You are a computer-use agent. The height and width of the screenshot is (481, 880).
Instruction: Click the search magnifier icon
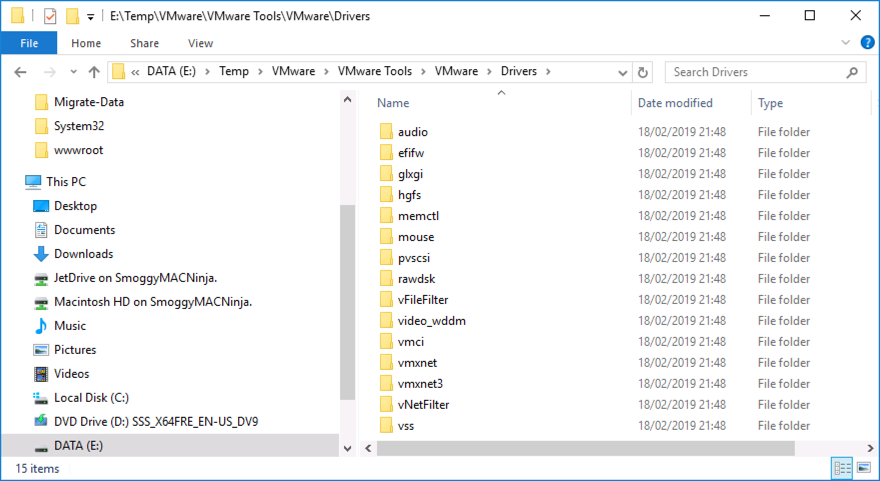[852, 72]
